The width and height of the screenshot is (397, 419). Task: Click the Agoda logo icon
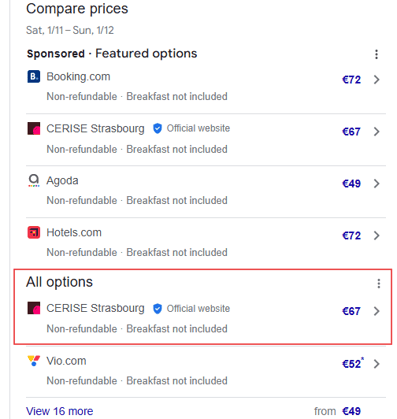coord(34,180)
